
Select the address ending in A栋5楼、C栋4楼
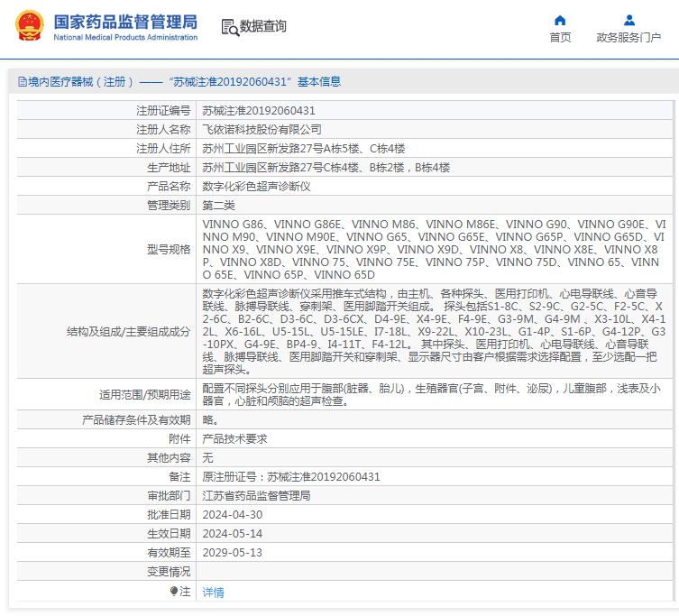(304, 149)
